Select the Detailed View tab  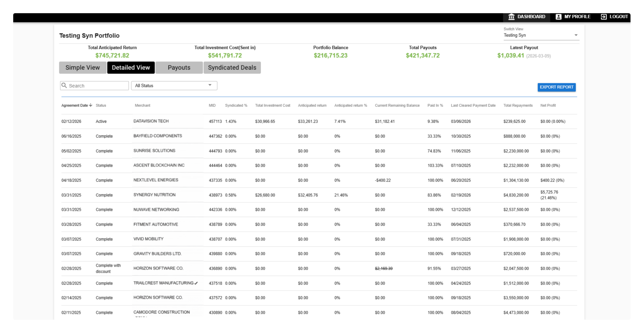click(131, 68)
